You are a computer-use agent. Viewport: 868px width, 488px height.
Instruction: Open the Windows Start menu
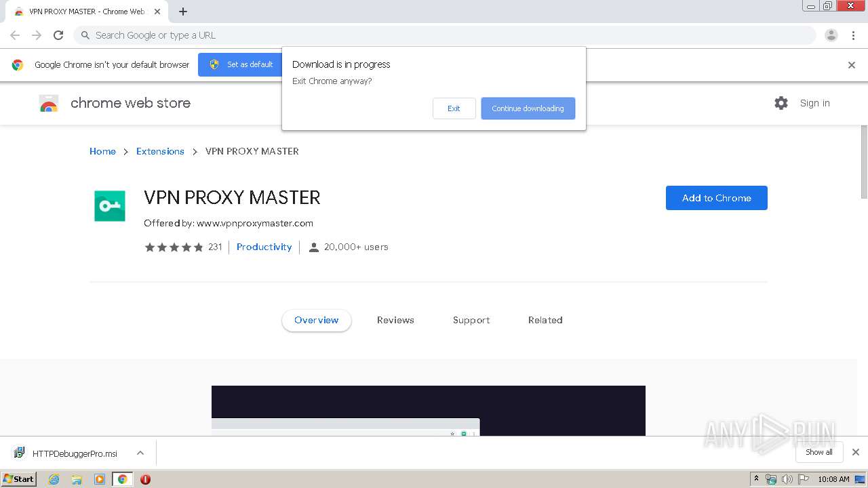[x=18, y=479]
